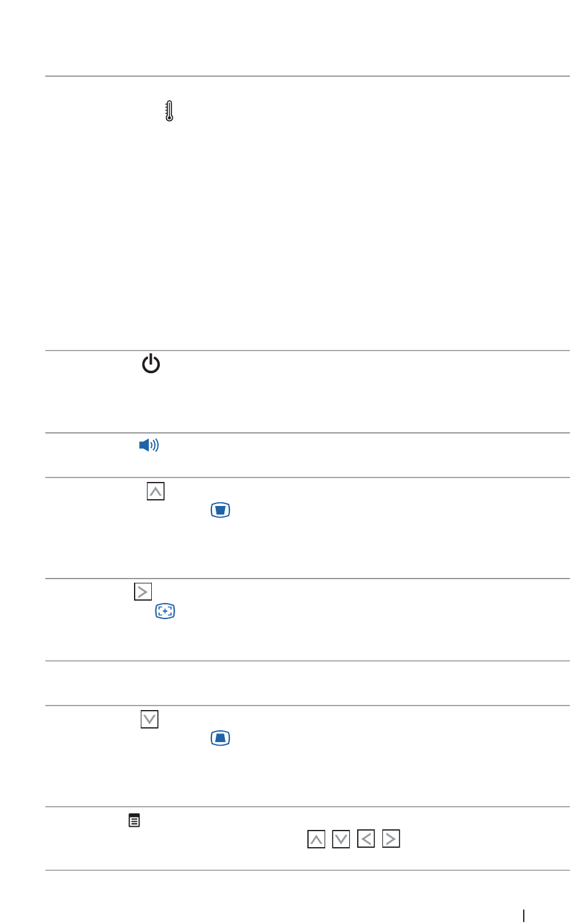This screenshot has width=584, height=924.
Task: Click the auto adjust focus-frame icon
Action: [x=165, y=611]
